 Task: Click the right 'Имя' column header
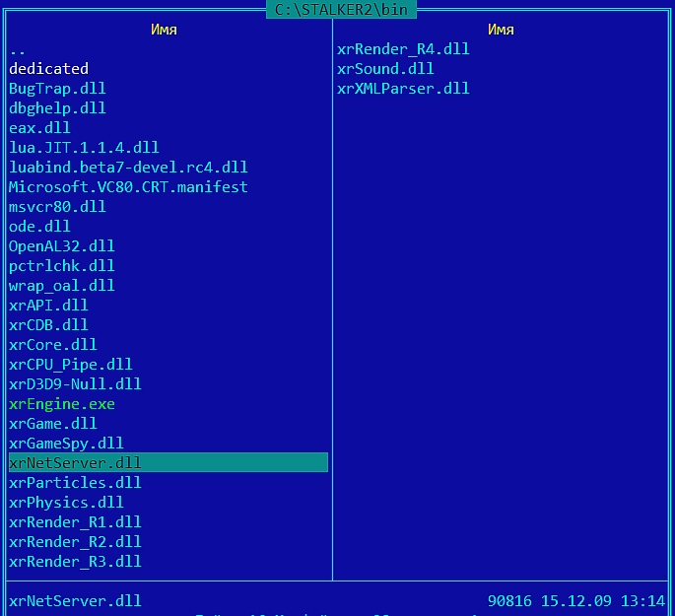501,30
